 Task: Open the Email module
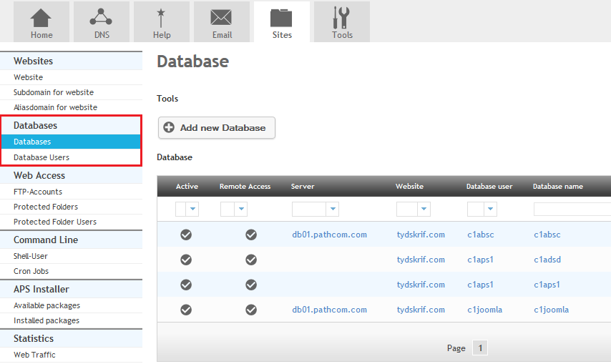pos(222,21)
